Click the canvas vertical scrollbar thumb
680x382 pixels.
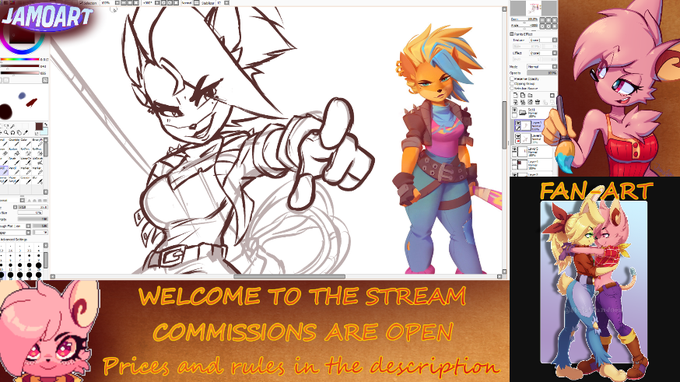point(504,124)
